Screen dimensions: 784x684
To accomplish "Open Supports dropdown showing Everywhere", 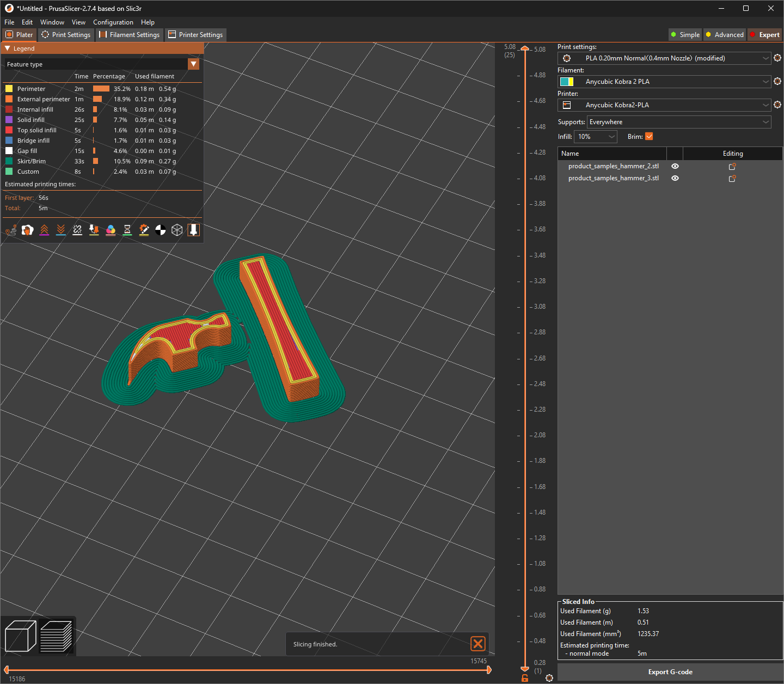I will (679, 122).
